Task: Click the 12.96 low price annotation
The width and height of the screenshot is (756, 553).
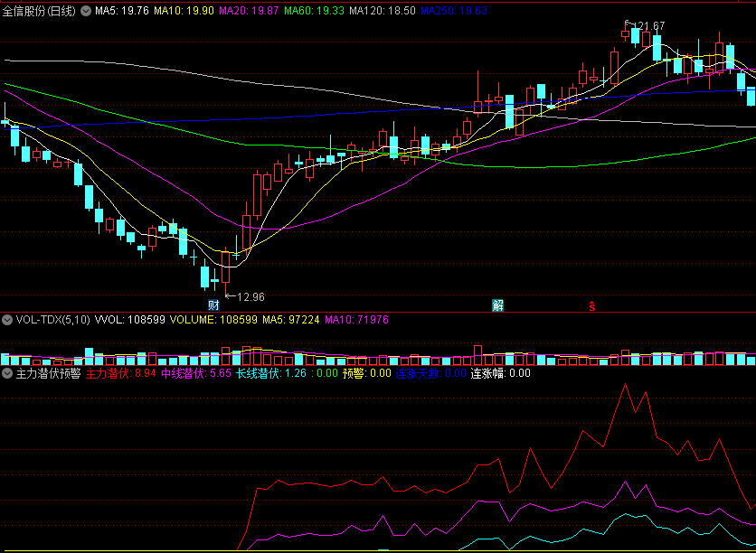Action: pos(250,297)
